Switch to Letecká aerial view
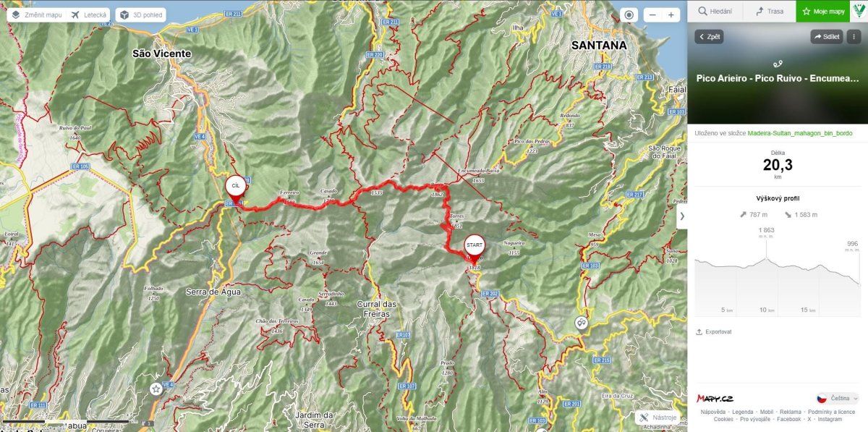 pos(89,14)
